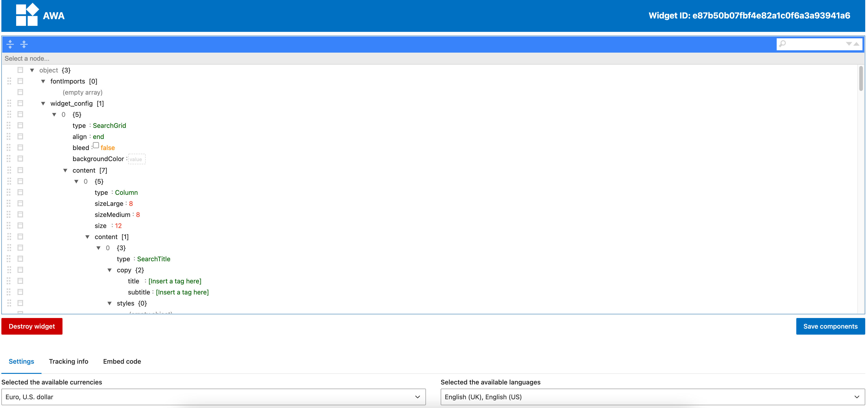This screenshot has height=408, width=868.
Task: Click the collapse all fields icon
Action: tap(24, 44)
